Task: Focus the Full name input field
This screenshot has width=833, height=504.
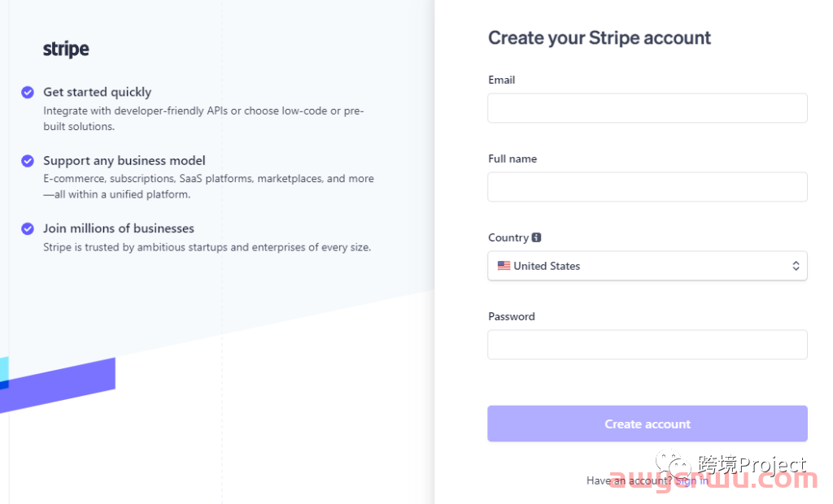Action: pos(647,187)
